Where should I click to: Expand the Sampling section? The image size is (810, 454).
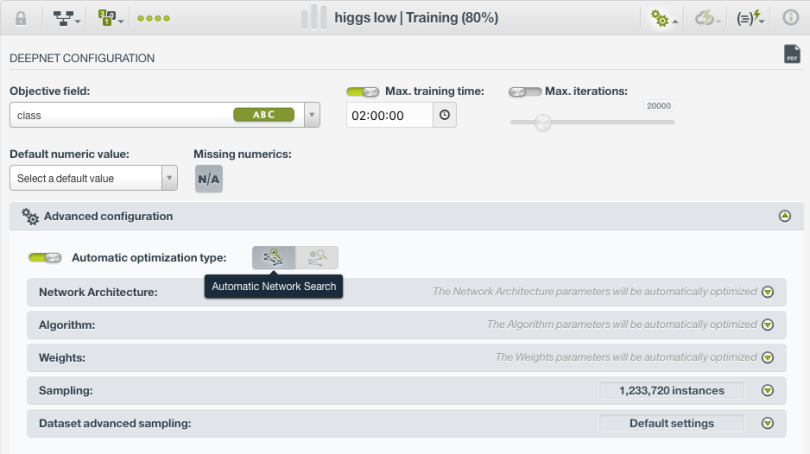point(767,391)
